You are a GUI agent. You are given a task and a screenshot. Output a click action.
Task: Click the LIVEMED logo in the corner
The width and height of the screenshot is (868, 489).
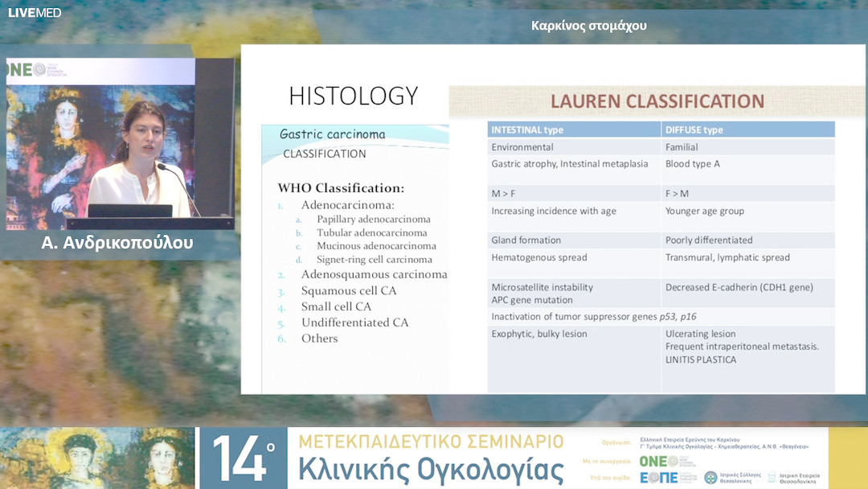click(35, 13)
